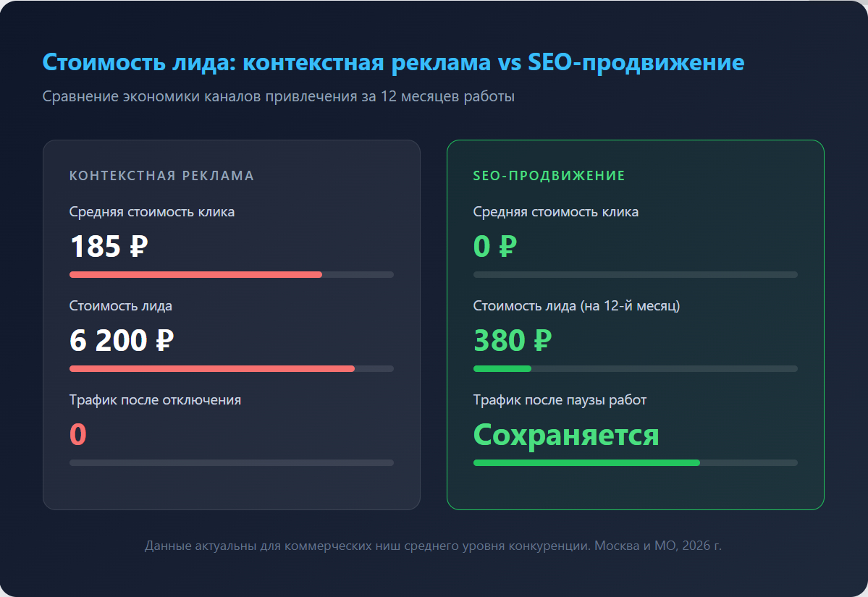Click the 185 ₽ click cost value
Image resolution: width=868 pixels, height=597 pixels.
point(109,247)
